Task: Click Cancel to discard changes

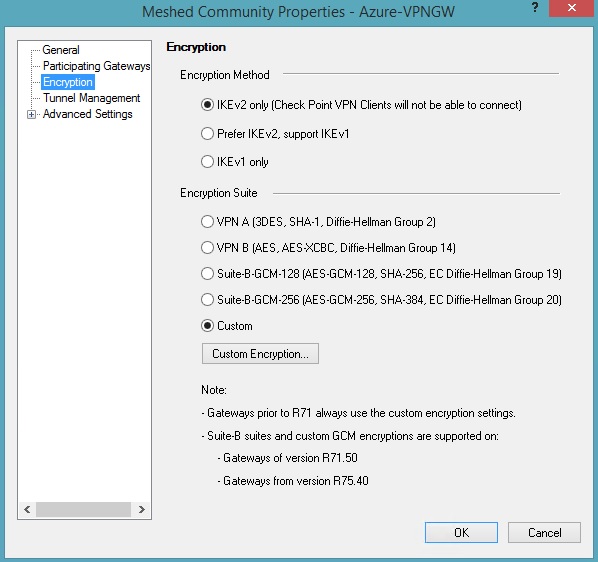Action: (x=544, y=533)
